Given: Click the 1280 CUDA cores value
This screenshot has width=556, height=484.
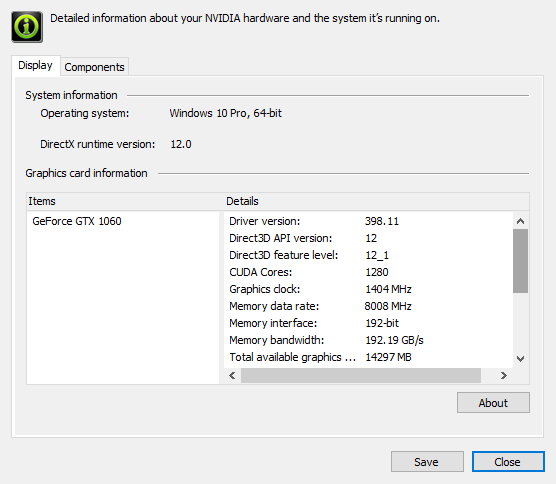Looking at the screenshot, I should (377, 272).
